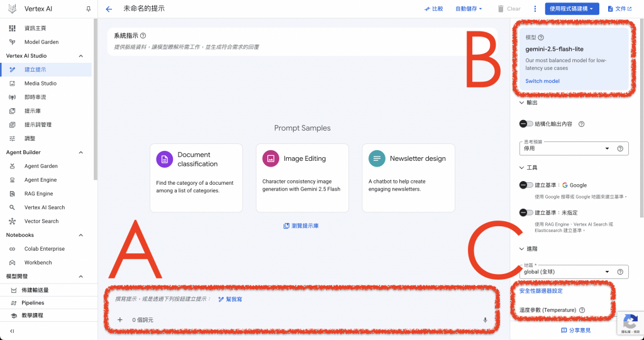Collapse Notebooks sidebar group
The width and height of the screenshot is (644, 340).
click(x=81, y=235)
